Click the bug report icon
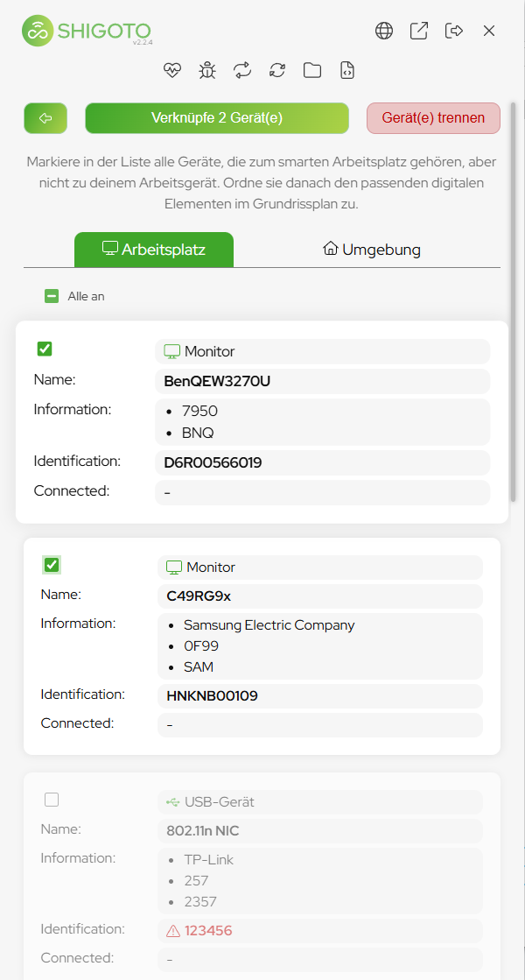 207,70
